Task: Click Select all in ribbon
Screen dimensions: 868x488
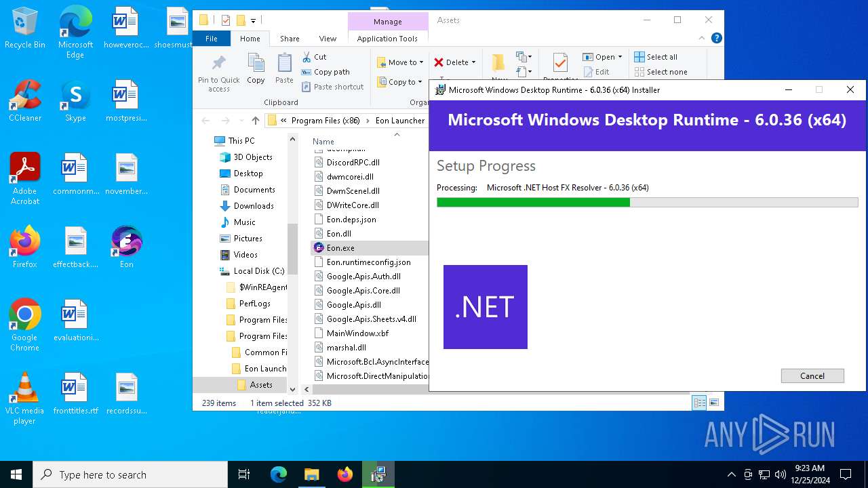Action: point(656,57)
